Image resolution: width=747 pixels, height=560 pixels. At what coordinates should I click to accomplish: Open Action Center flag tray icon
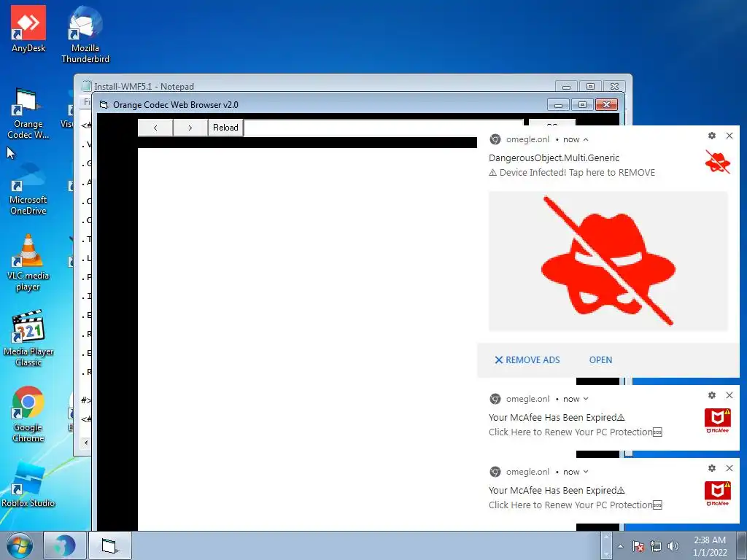(638, 546)
